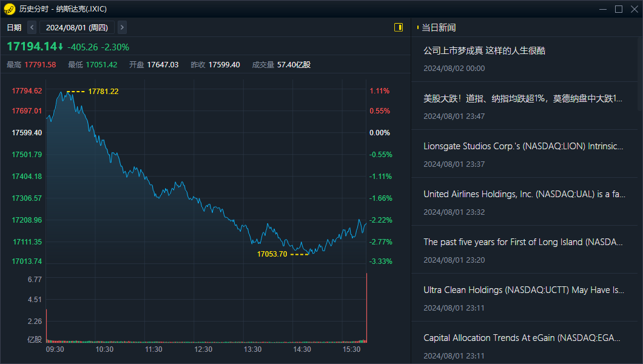Maximize the 历史分时 window
This screenshot has height=364, width=643.
tap(619, 9)
